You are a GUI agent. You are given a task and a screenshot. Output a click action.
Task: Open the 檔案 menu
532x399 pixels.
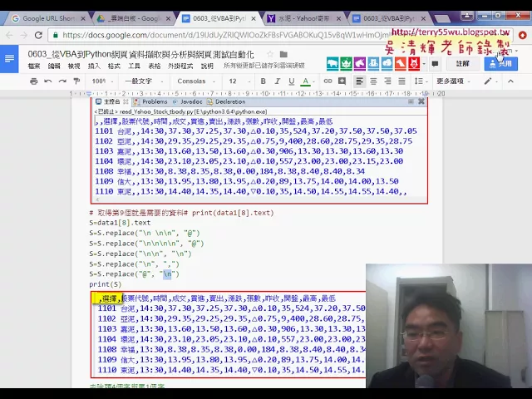(34, 66)
